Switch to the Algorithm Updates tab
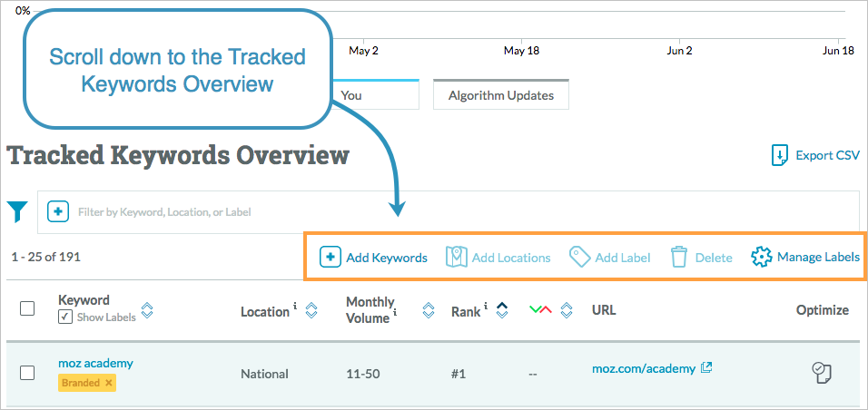The width and height of the screenshot is (868, 410). pyautogui.click(x=500, y=95)
